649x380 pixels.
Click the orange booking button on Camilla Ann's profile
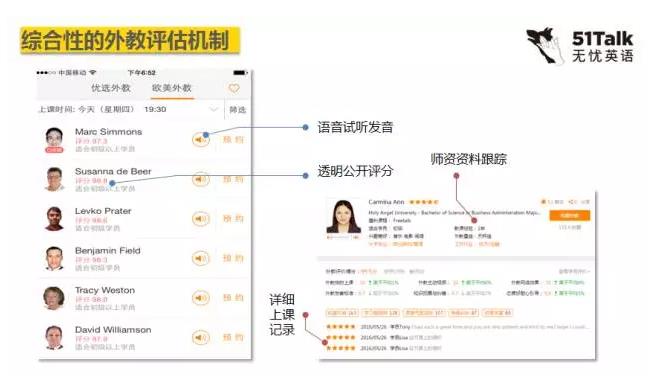tap(570, 216)
